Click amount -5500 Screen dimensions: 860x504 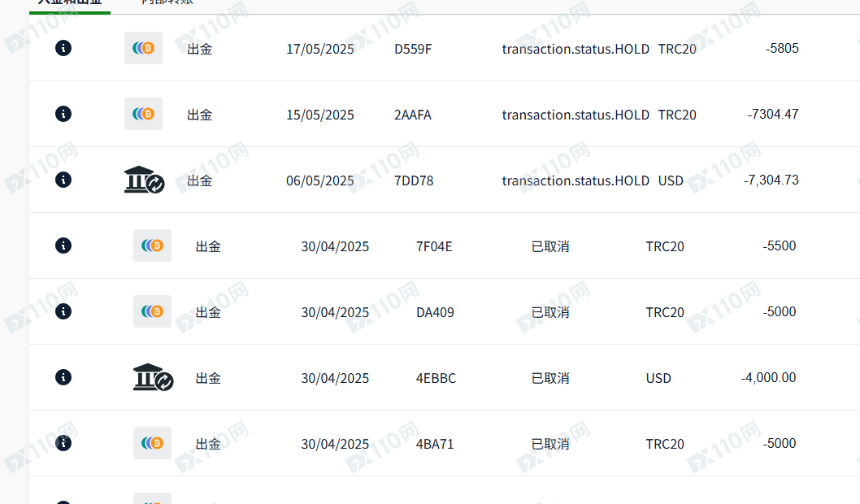[780, 245]
